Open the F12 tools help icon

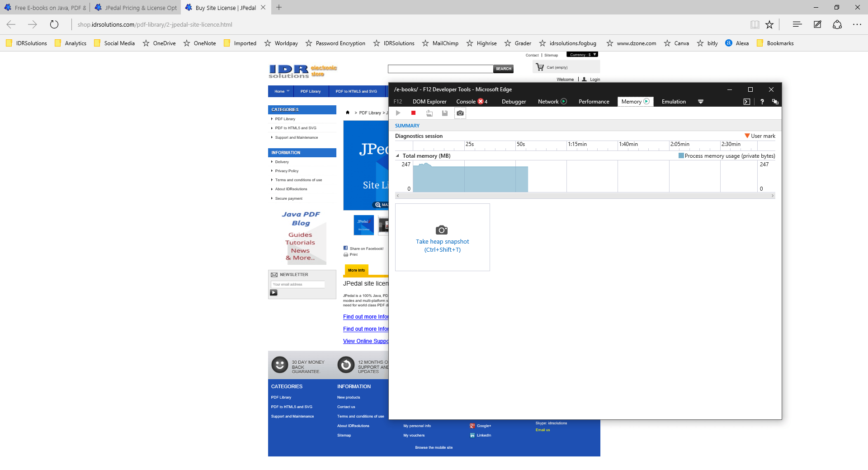pos(762,102)
